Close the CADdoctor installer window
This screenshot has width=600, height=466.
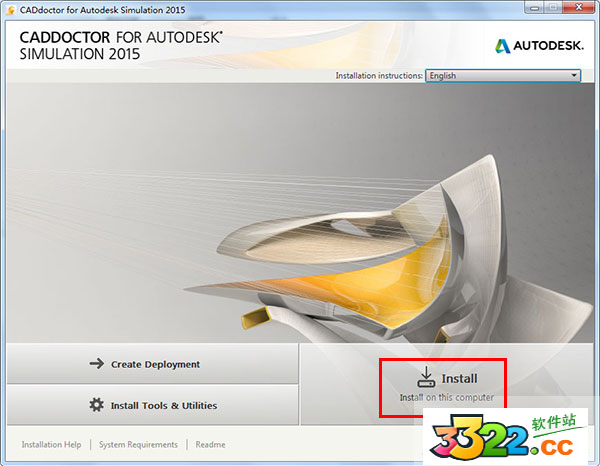[x=579, y=7]
